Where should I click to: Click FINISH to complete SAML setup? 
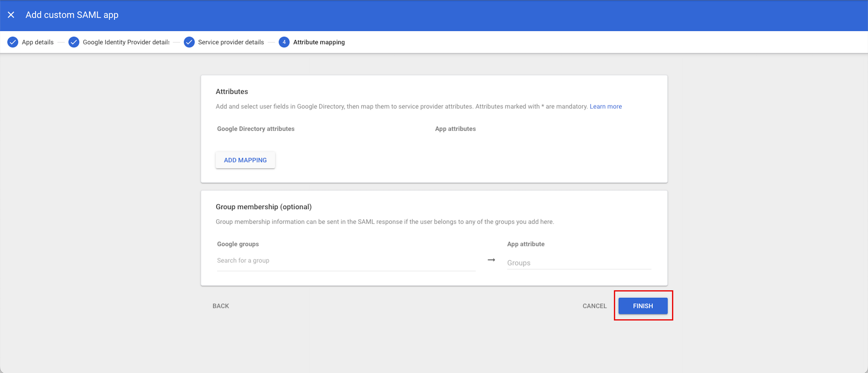point(643,306)
